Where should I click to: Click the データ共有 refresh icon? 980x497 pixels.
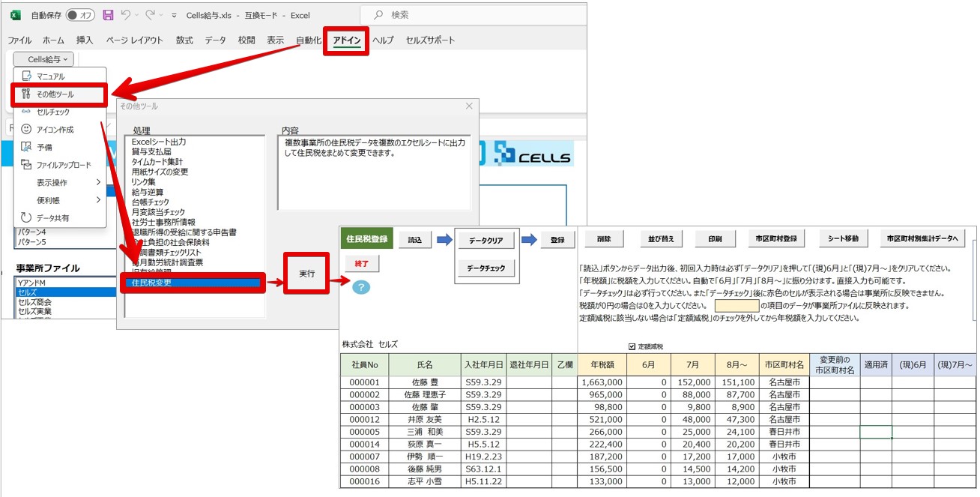[27, 218]
